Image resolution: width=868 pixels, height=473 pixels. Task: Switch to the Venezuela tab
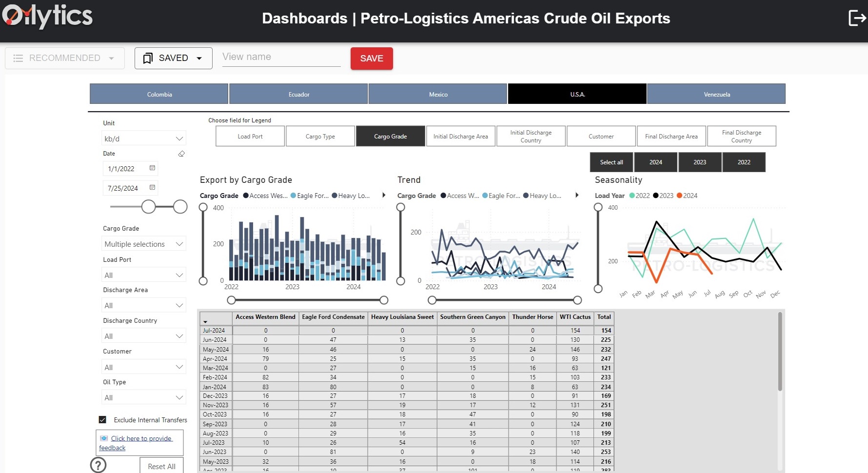pos(716,94)
